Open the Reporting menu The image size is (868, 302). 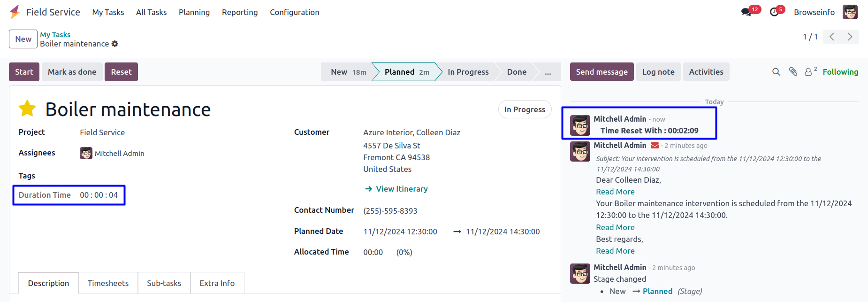240,12
